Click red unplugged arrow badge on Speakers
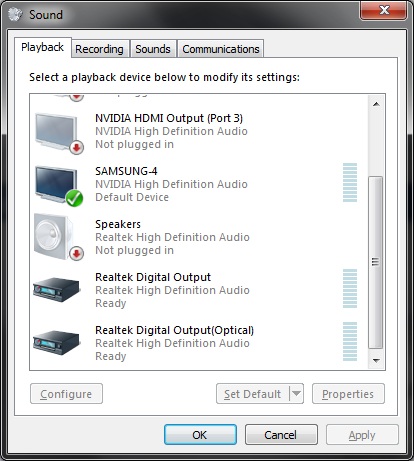 [76, 254]
